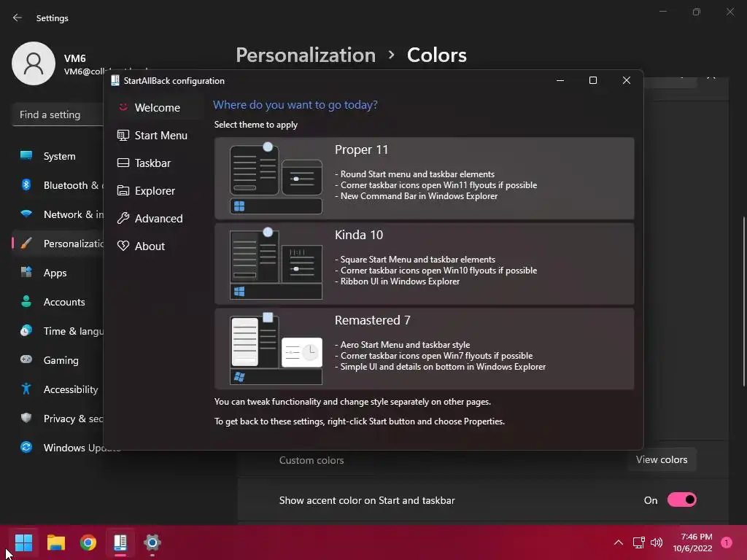Open Accessibility in the Settings sidebar
This screenshot has width=747, height=560.
pos(58,389)
